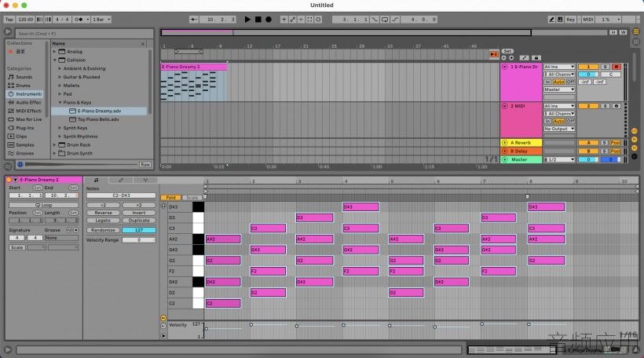Toggle A Reverb Post send button
The height and width of the screenshot is (358, 644).
(615, 143)
